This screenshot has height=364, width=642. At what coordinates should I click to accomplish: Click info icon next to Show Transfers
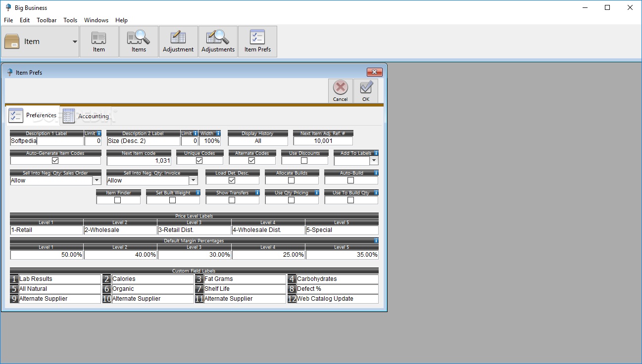(257, 193)
